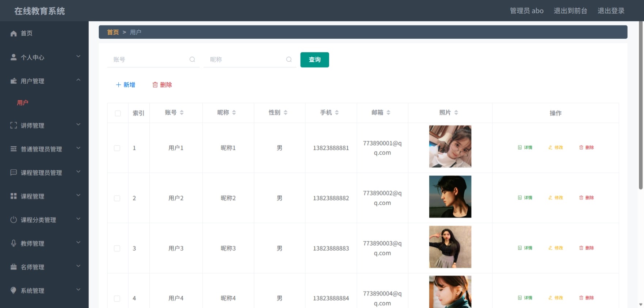Click the briefcase icon for 名师管理
Image resolution: width=644 pixels, height=308 pixels.
14,267
